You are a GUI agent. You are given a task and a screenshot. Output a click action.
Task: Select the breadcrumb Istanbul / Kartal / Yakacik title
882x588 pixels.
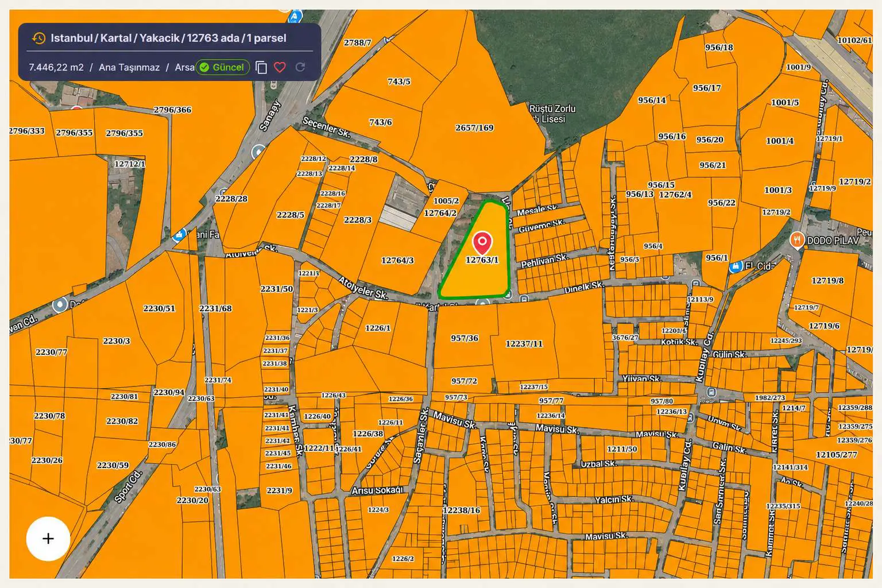(x=168, y=38)
